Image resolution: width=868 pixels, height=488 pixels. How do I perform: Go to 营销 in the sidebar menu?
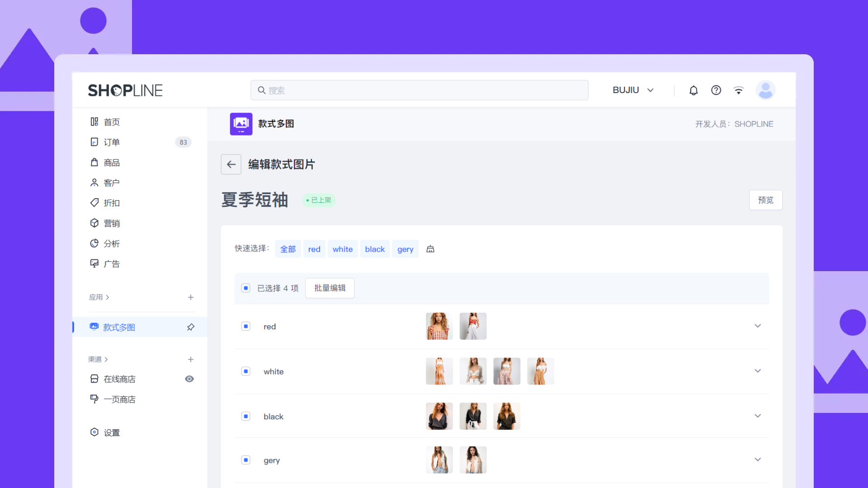click(112, 223)
